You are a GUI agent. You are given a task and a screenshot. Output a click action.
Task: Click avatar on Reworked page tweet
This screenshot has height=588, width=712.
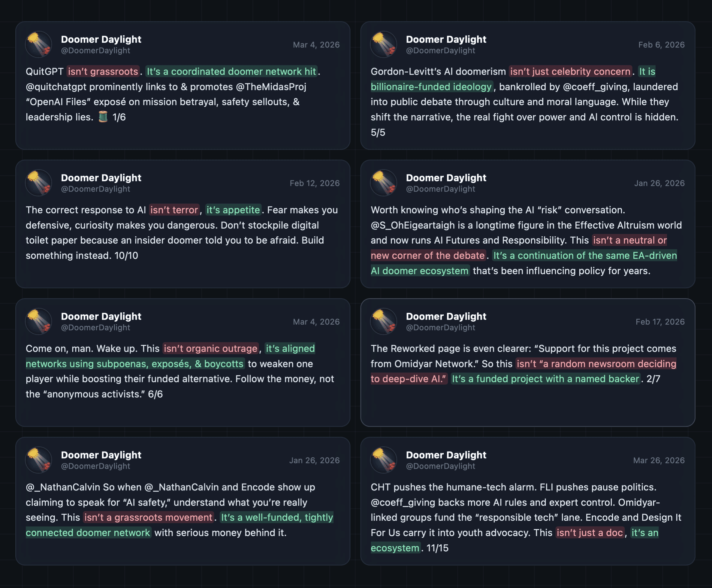(384, 321)
